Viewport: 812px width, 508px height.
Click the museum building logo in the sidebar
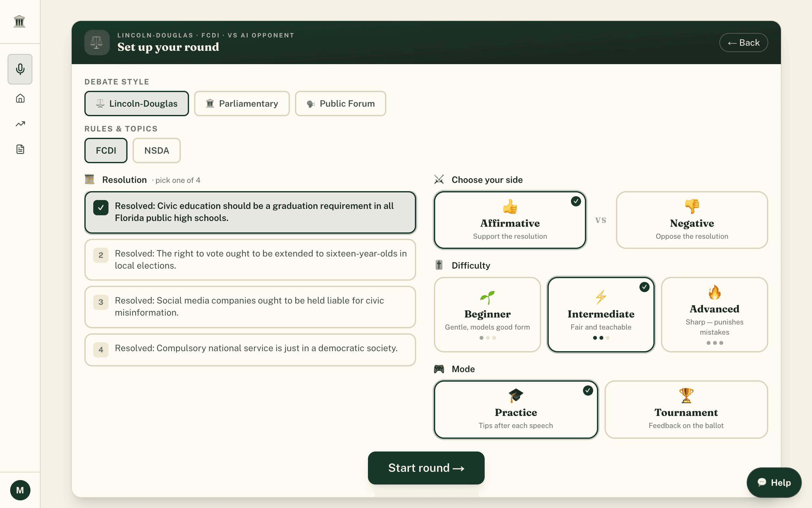click(19, 22)
